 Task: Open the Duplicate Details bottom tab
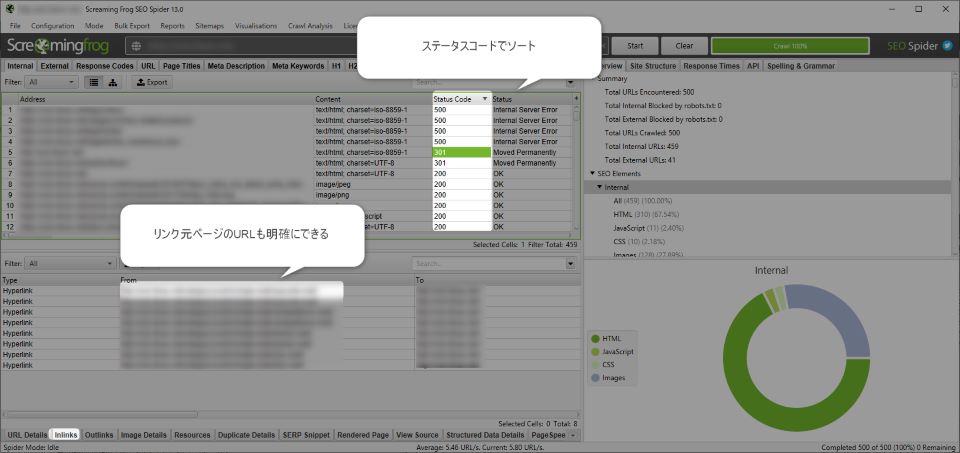click(x=246, y=435)
